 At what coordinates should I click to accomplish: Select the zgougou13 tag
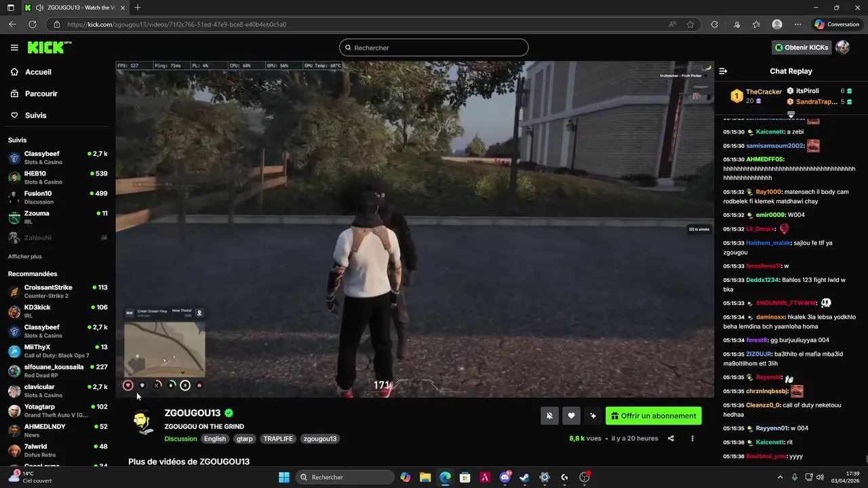[x=320, y=439]
